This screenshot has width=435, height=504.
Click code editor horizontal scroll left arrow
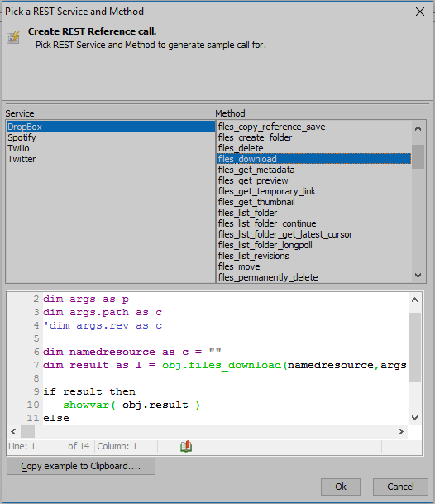pyautogui.click(x=13, y=432)
